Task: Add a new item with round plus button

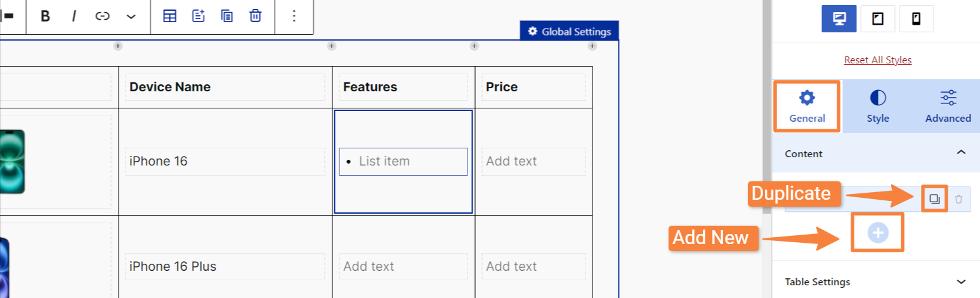Action: tap(878, 233)
